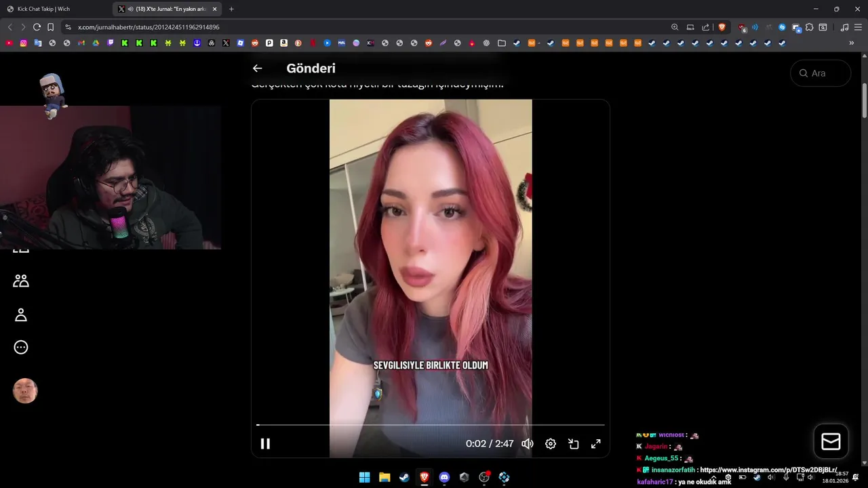This screenshot has width=868, height=488.
Task: Open the taskbar clock showing 18:57
Action: (835, 477)
